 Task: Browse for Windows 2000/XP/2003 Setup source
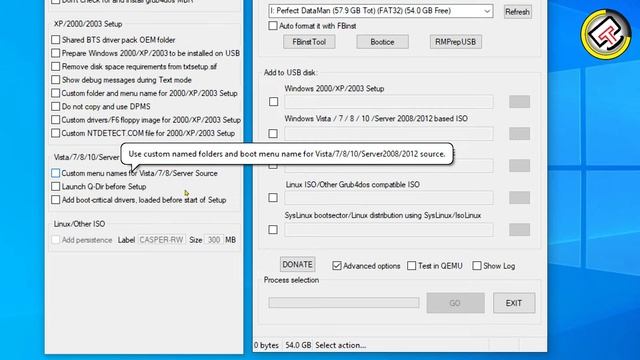(x=519, y=102)
